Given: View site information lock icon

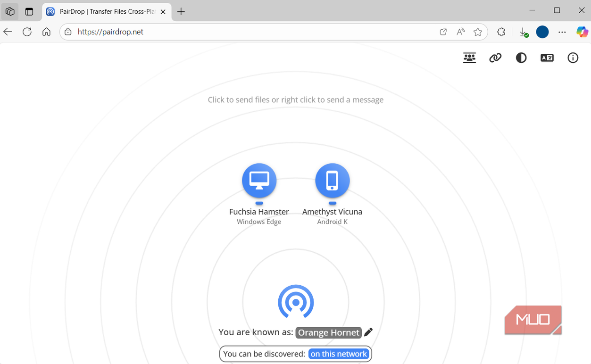Looking at the screenshot, I should (x=68, y=32).
